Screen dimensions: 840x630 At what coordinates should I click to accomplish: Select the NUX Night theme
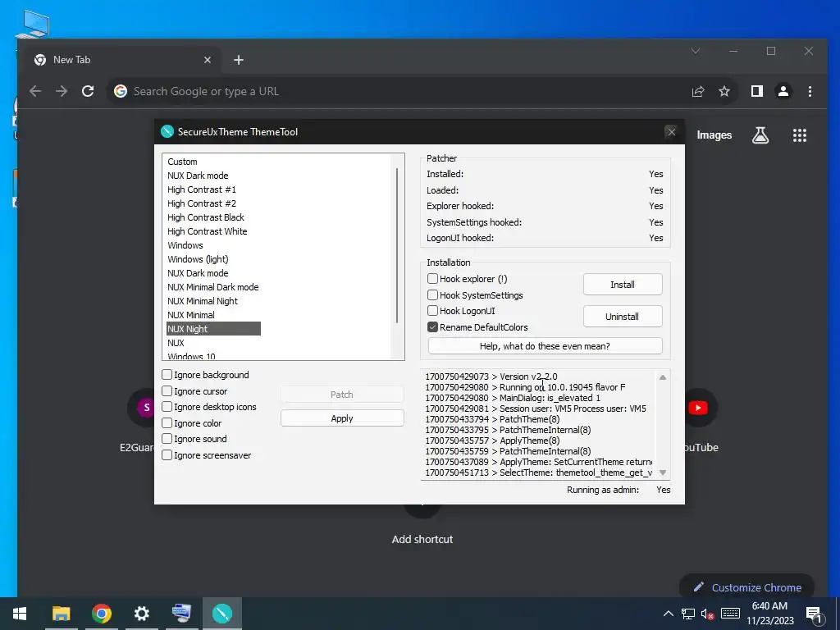pyautogui.click(x=214, y=329)
